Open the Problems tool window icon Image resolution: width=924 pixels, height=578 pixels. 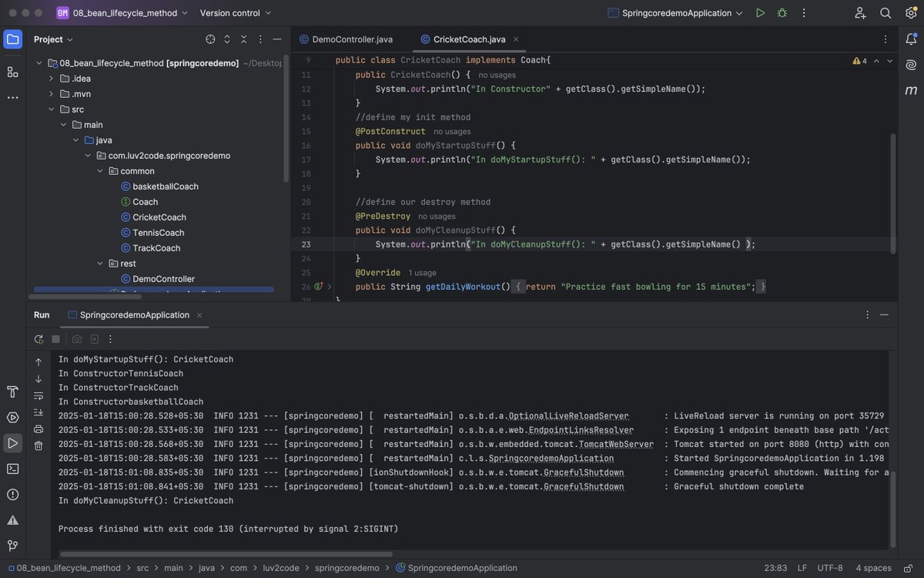click(x=12, y=494)
